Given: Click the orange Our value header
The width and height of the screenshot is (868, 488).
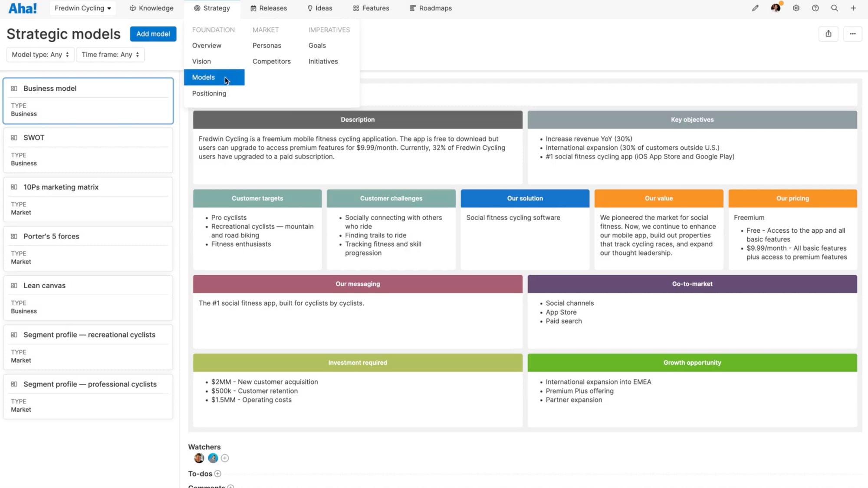Looking at the screenshot, I should click(x=659, y=198).
